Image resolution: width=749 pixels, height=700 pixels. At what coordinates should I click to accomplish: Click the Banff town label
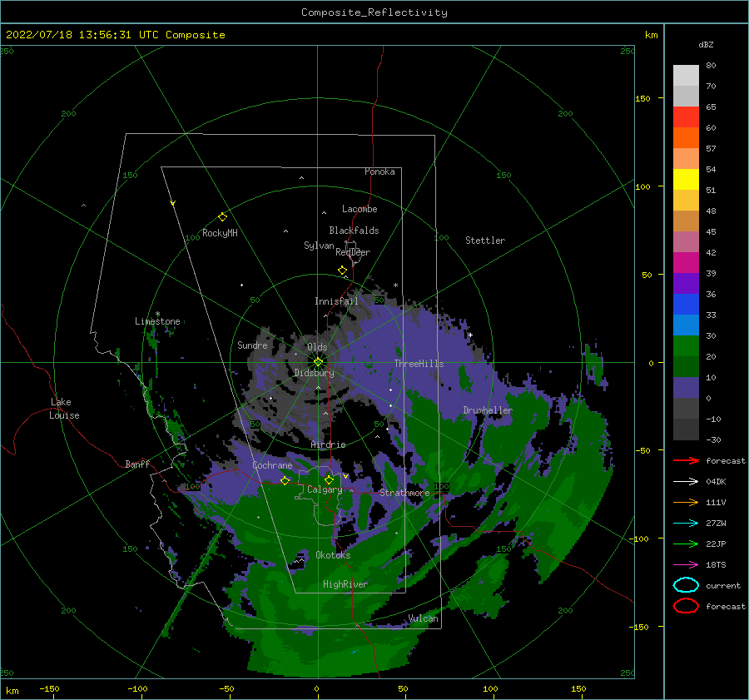tap(137, 464)
